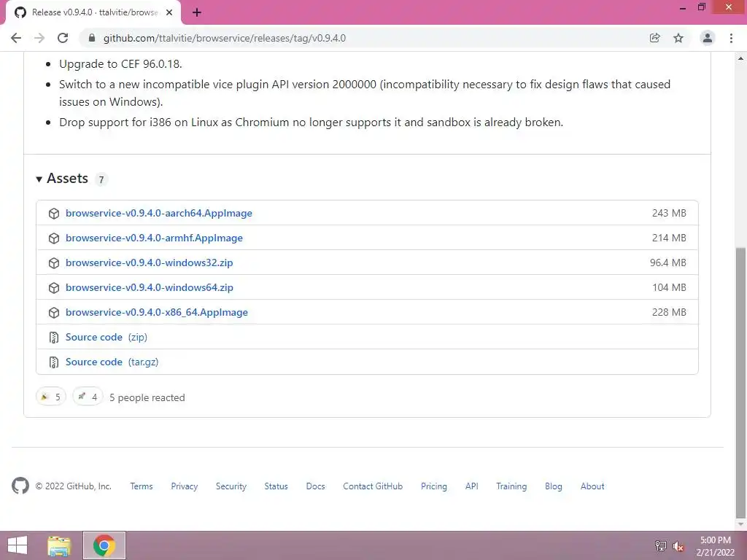Click the muted volume tray icon
Screen dimensions: 747x560
[678, 546]
